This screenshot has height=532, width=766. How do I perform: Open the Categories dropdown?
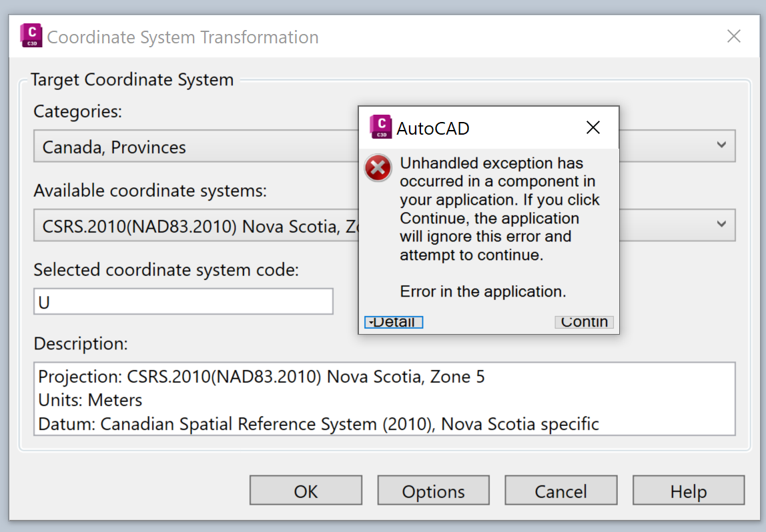(723, 145)
